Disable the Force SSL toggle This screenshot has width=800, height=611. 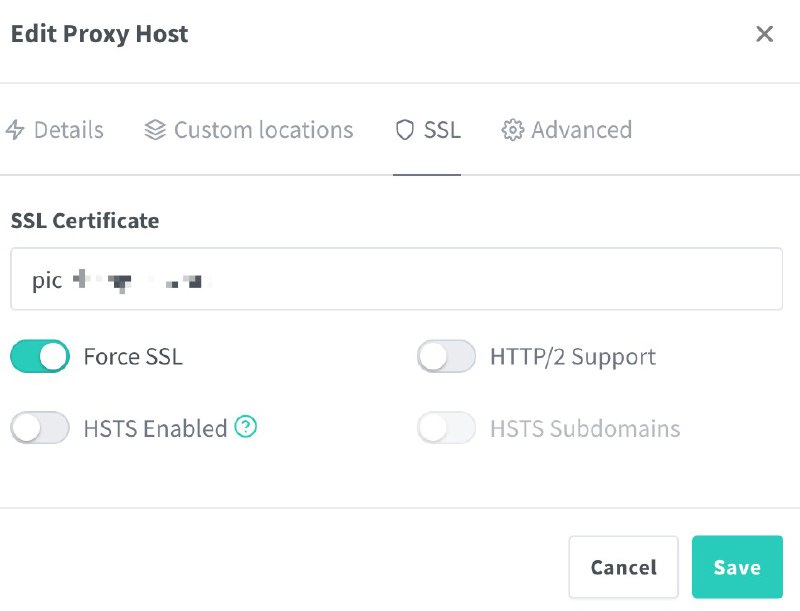click(40, 356)
